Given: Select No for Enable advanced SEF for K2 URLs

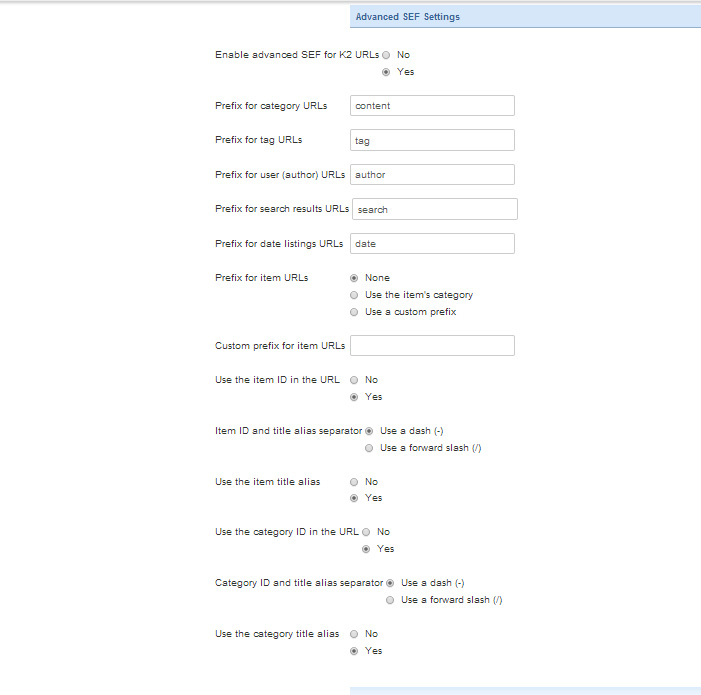Looking at the screenshot, I should [386, 55].
